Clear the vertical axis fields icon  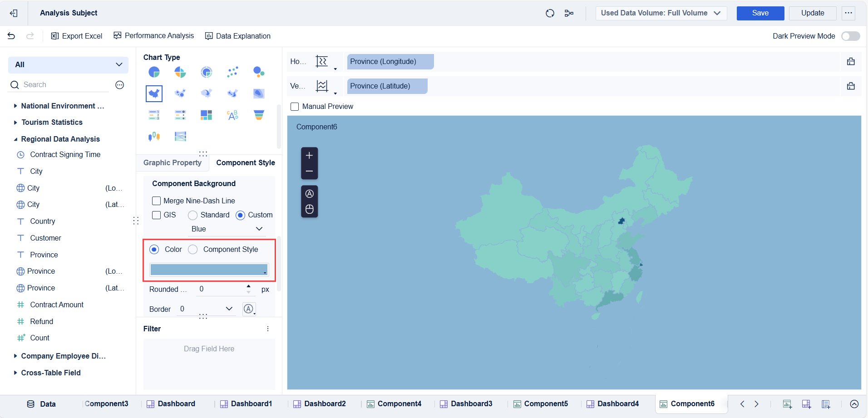click(851, 86)
